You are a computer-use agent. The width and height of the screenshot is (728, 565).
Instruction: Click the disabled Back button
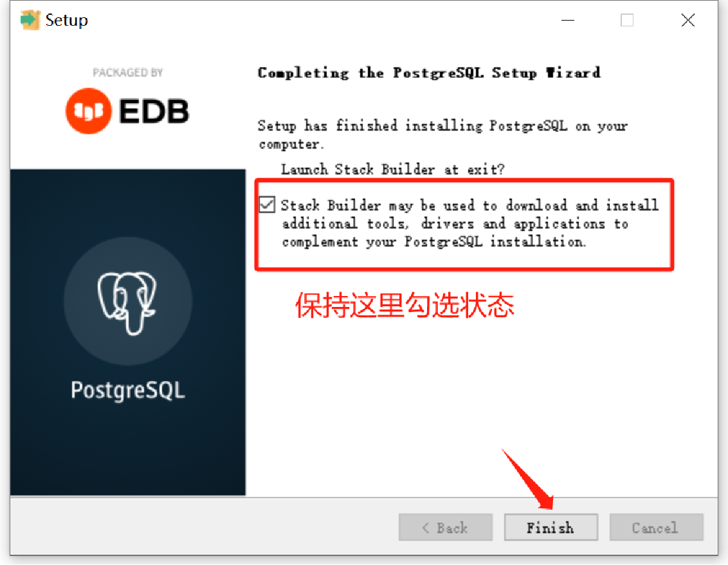(445, 528)
